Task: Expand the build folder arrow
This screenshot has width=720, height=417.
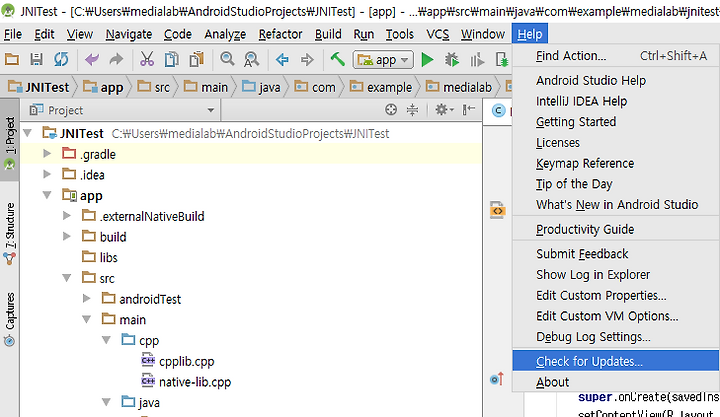Action: (x=67, y=236)
